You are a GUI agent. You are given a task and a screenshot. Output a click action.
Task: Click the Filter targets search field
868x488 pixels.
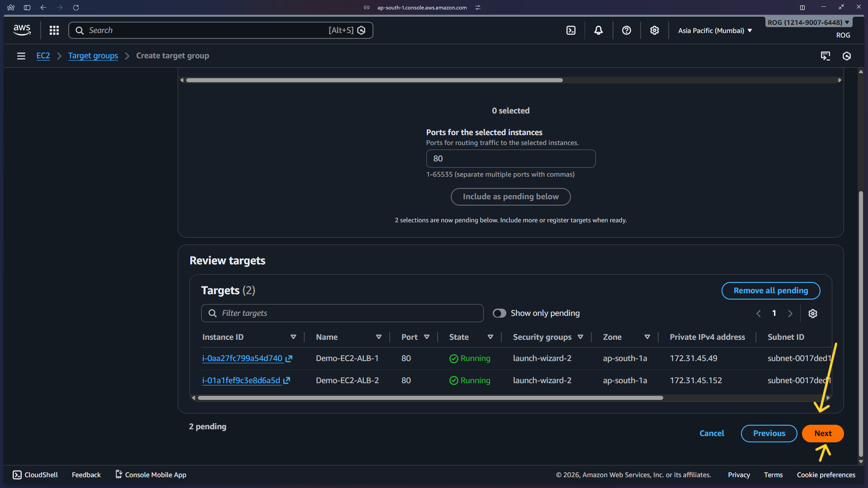[x=342, y=314]
